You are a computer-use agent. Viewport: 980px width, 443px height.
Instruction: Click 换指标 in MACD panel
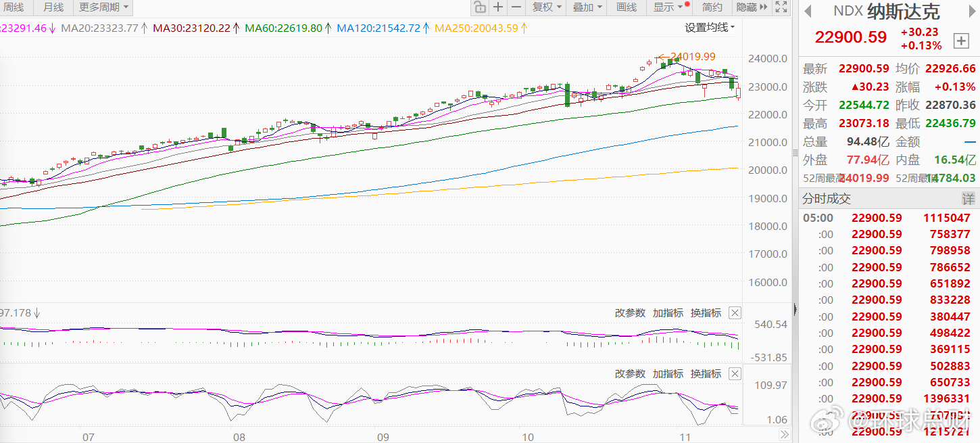tap(706, 313)
